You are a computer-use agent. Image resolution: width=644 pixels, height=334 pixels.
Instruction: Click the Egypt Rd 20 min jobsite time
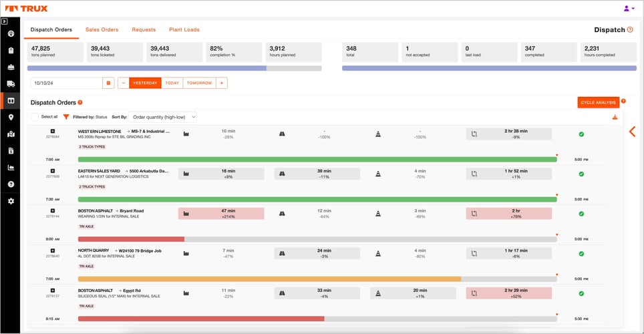pyautogui.click(x=413, y=293)
